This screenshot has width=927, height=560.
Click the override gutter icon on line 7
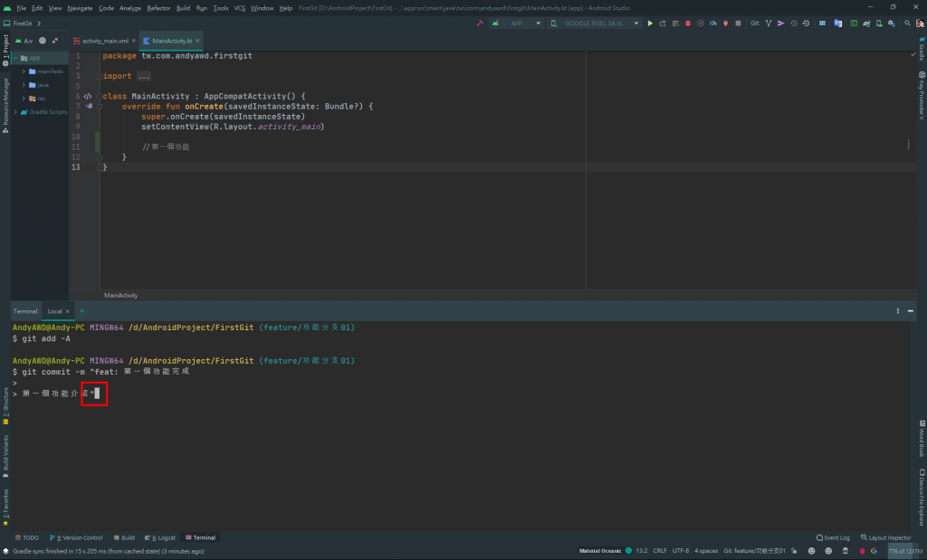[89, 107]
